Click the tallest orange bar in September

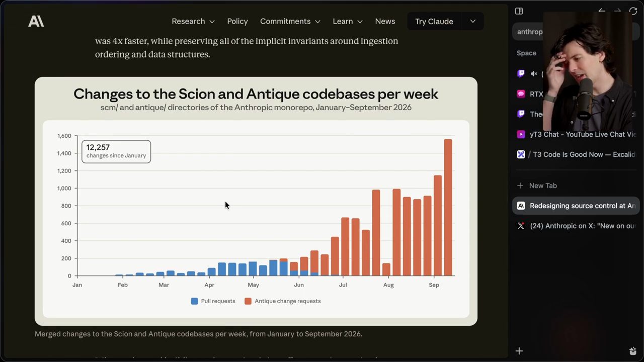(448, 207)
